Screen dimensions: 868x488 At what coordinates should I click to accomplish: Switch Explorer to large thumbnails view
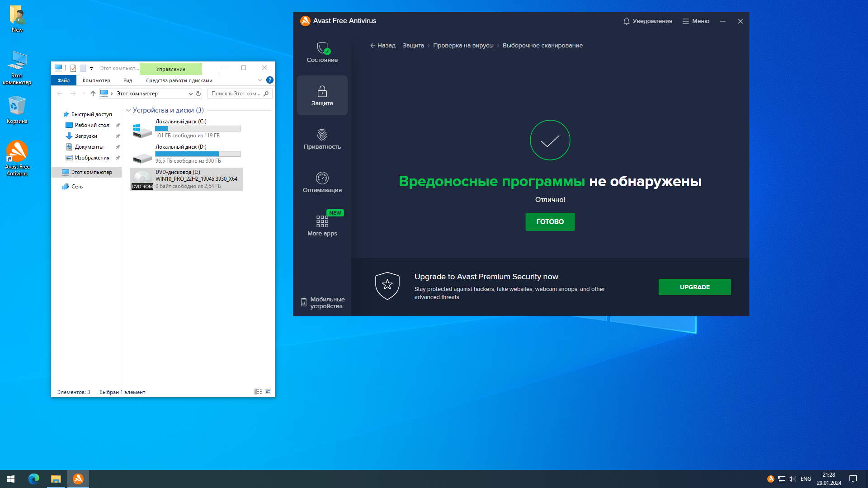point(268,392)
